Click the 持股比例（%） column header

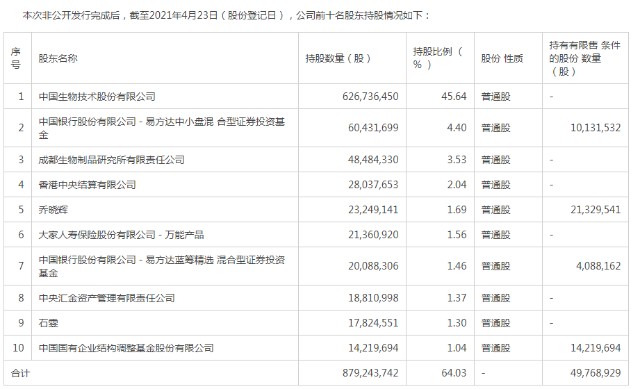pyautogui.click(x=438, y=58)
